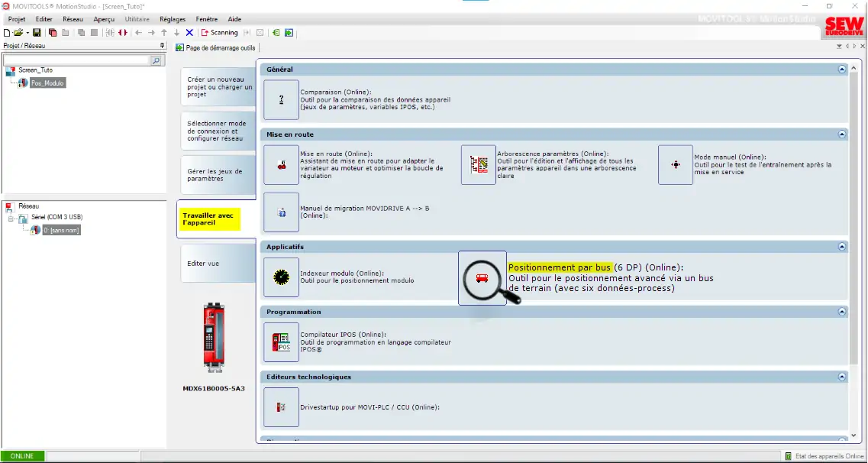Open the Arborescence paramètres tool icon
The width and height of the screenshot is (868, 463).
pos(479,165)
